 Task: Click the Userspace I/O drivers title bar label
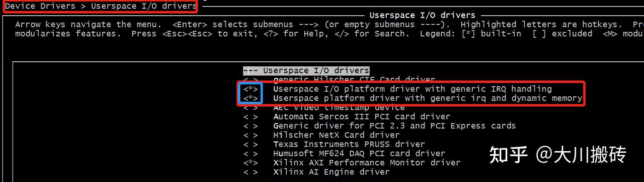pos(422,15)
